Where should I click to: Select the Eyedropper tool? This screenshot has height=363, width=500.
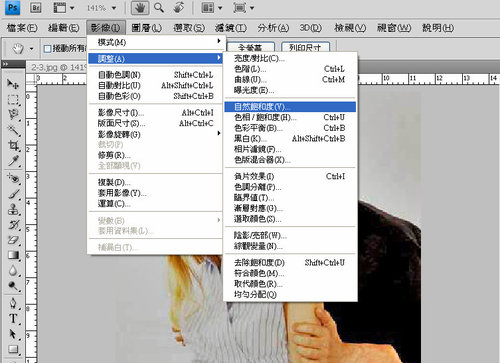pos(13,161)
